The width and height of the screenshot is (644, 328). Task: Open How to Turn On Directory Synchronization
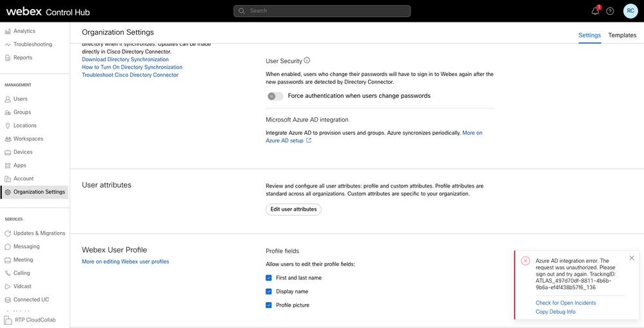click(132, 67)
